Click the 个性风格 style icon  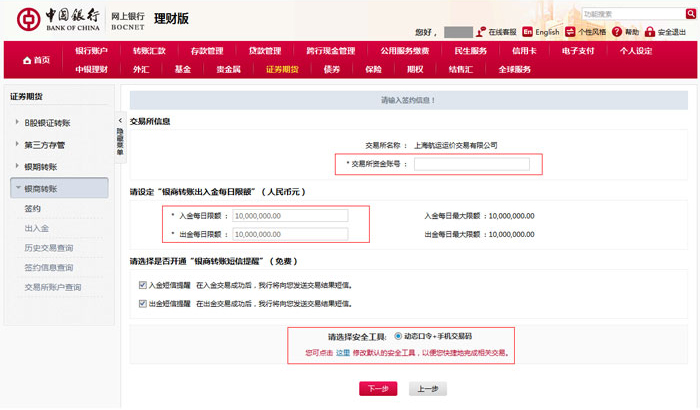pyautogui.click(x=571, y=33)
